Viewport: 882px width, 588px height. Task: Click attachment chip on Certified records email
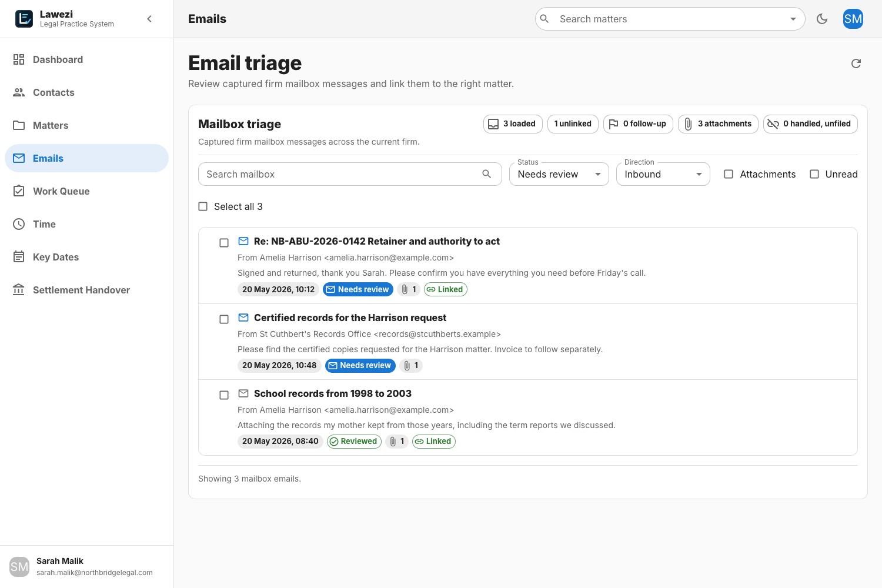pos(411,366)
